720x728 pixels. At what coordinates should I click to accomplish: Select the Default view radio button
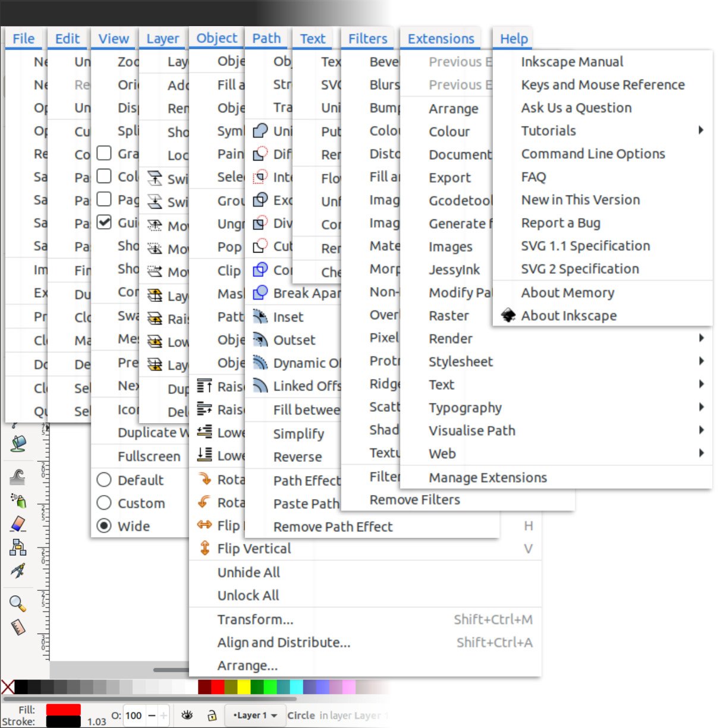(x=104, y=480)
